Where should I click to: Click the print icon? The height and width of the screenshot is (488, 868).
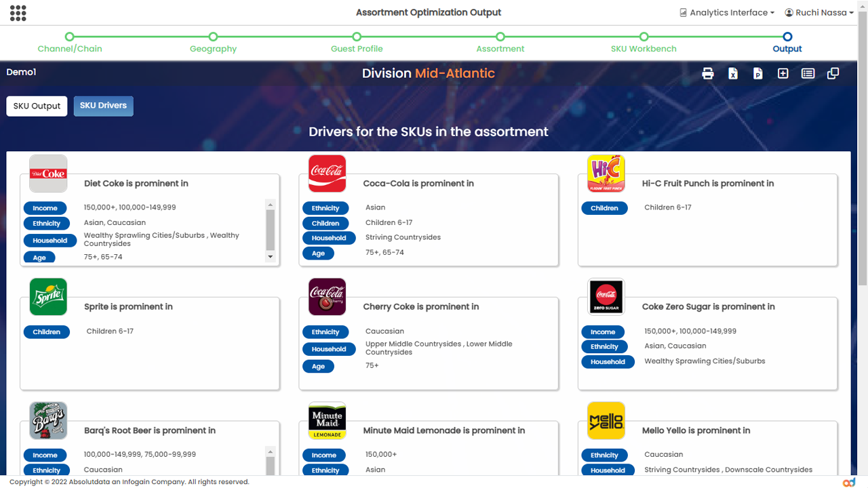(708, 74)
